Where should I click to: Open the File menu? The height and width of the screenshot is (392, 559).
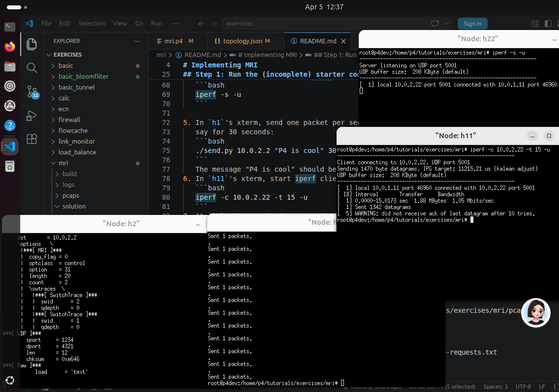click(46, 23)
